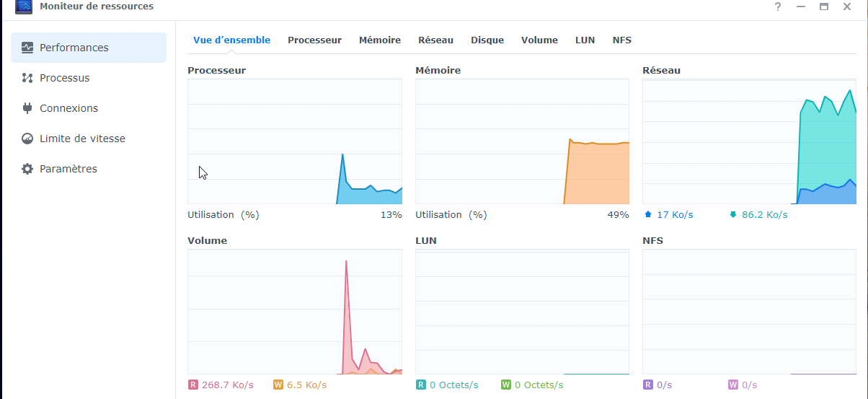Click the Volume read R badge
Screen dimensions: 868x399
coord(192,385)
